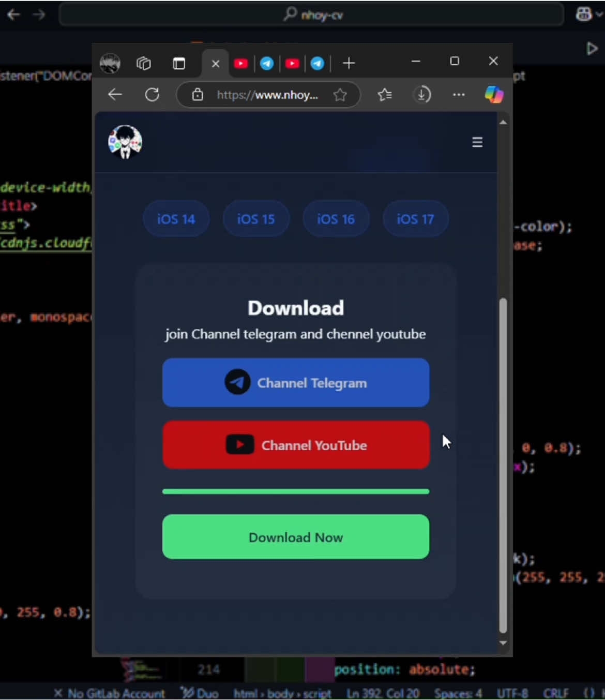Click the Duo status bar item
The image size is (605, 700).
click(x=199, y=693)
